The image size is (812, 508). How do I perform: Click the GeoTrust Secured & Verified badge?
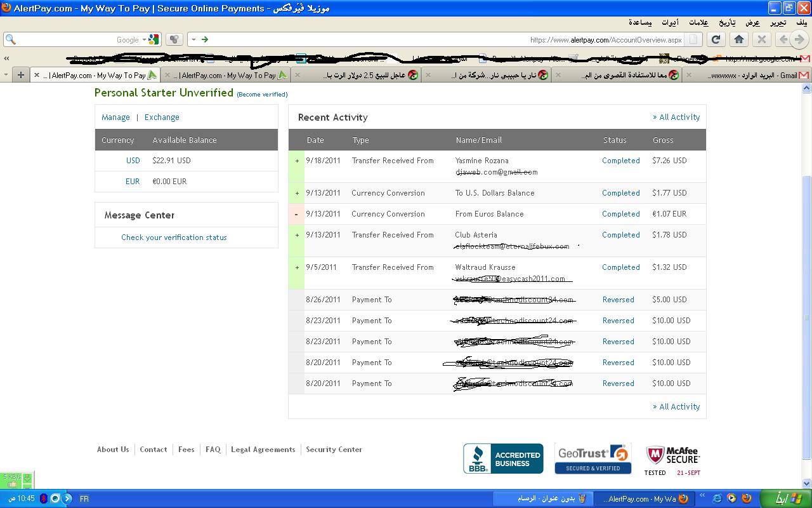(x=593, y=458)
